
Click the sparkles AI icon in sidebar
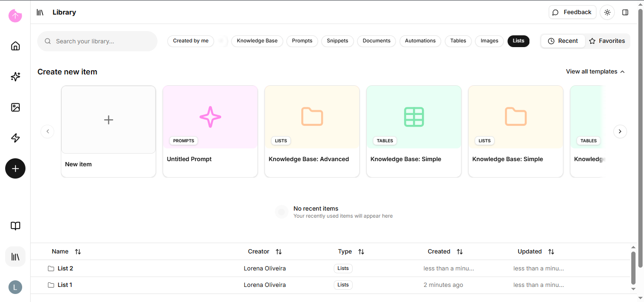(x=16, y=77)
